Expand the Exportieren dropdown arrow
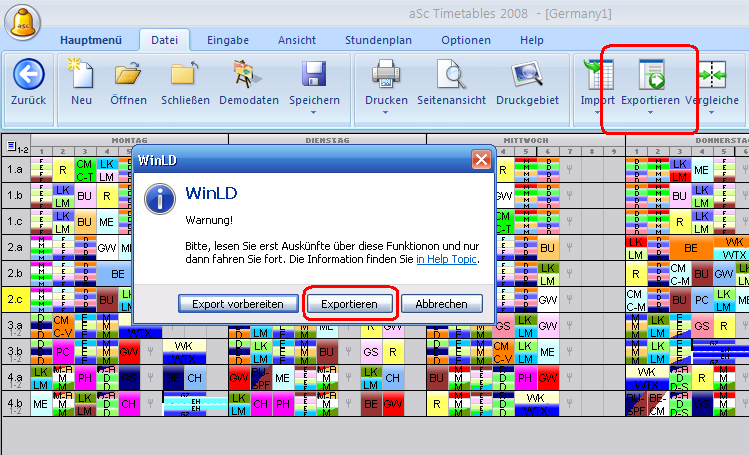Image resolution: width=749 pixels, height=455 pixels. (x=650, y=113)
